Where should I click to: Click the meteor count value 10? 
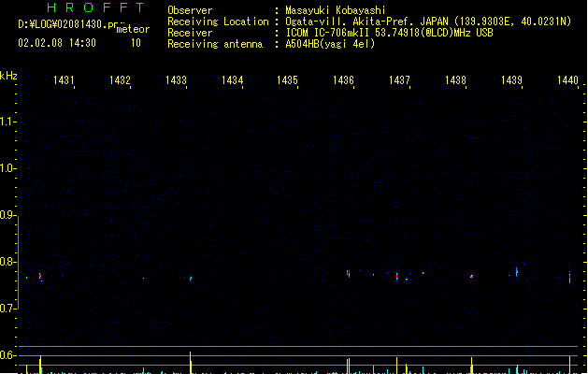click(136, 43)
